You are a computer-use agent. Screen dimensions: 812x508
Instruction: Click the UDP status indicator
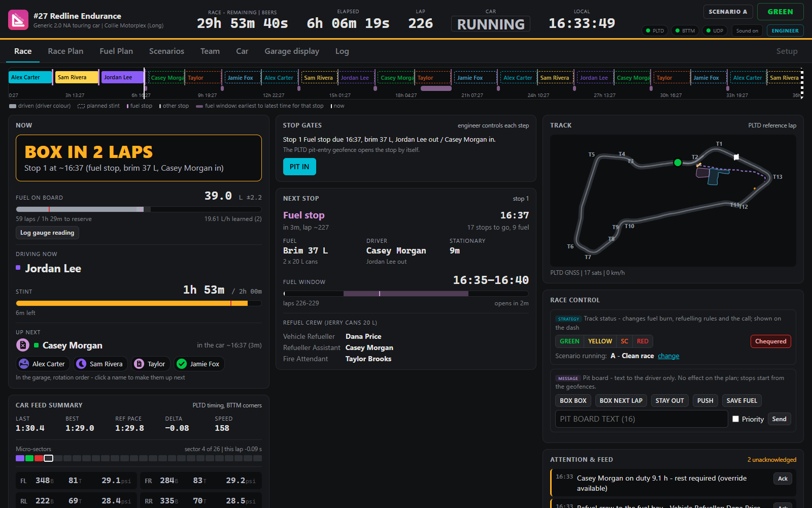(715, 30)
